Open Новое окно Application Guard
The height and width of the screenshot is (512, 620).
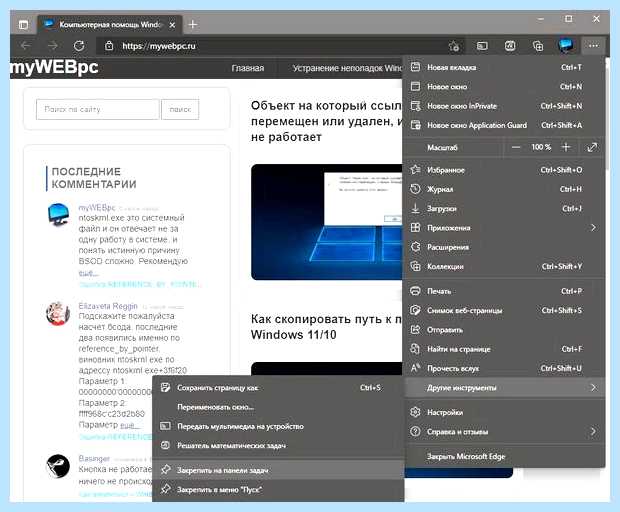[503, 125]
